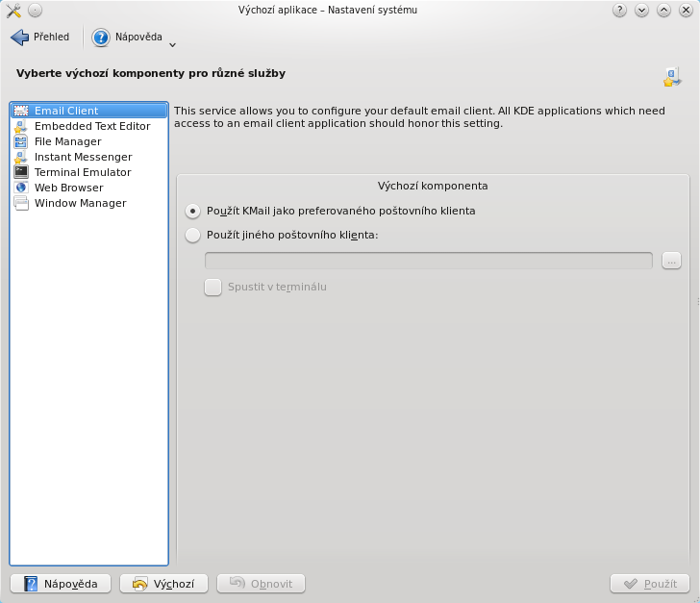Click the browse '...' button
The image size is (700, 603).
click(x=671, y=261)
